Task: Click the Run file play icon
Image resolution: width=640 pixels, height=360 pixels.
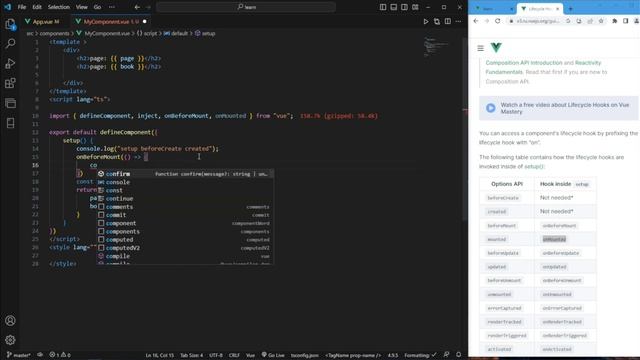Action: pos(426,21)
